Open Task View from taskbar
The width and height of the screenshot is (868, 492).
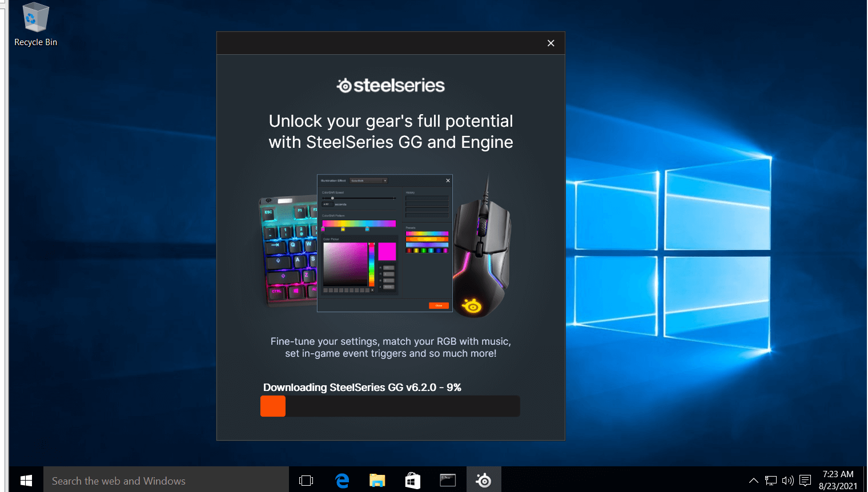306,481
